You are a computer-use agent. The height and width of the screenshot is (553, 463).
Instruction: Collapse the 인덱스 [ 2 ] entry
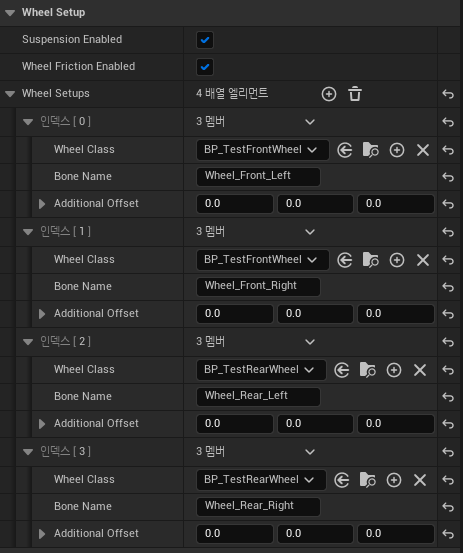[x=28, y=342]
